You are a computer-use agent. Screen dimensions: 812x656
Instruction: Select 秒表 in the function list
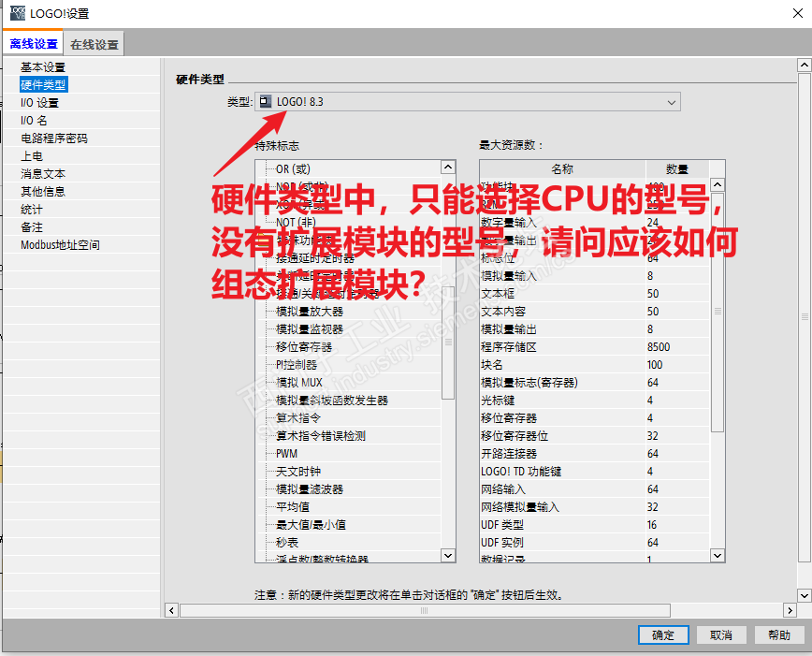coord(287,542)
